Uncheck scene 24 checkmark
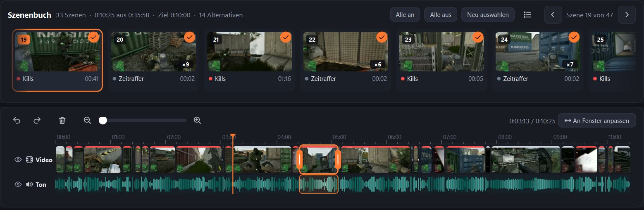The image size is (644, 210). tap(574, 37)
